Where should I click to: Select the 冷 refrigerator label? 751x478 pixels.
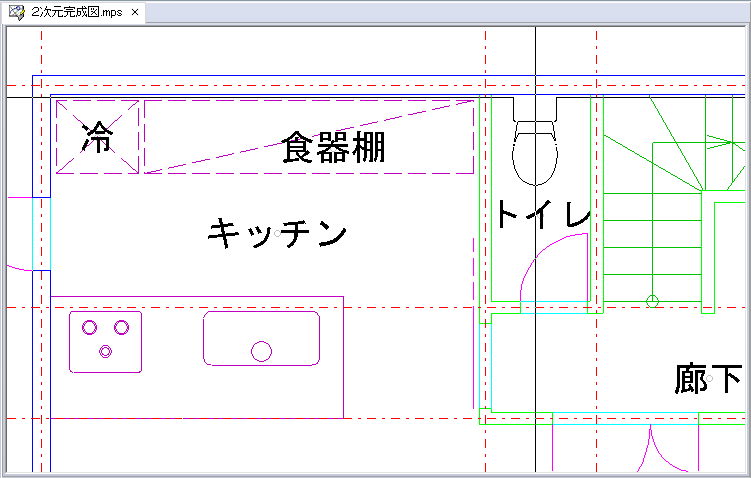(x=97, y=137)
